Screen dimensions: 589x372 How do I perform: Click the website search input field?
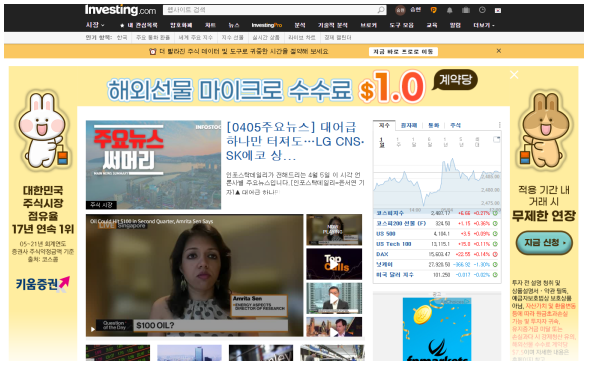(x=270, y=10)
